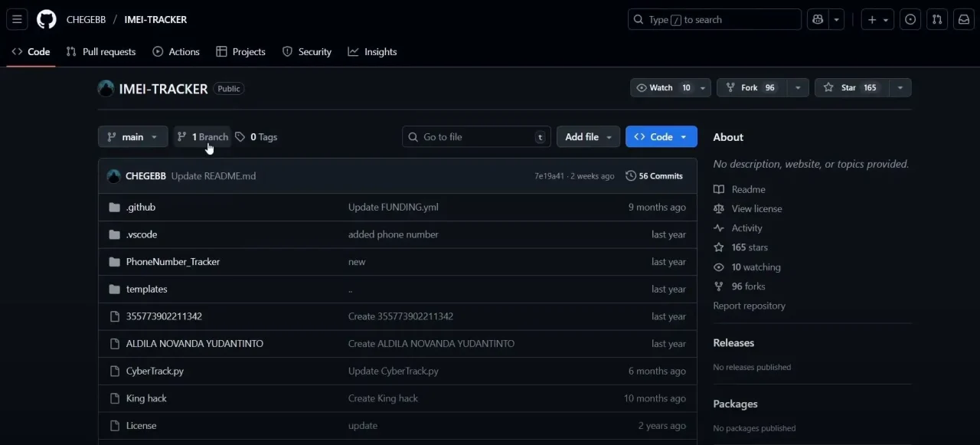Expand the Star lists dropdown arrow

tap(900, 88)
